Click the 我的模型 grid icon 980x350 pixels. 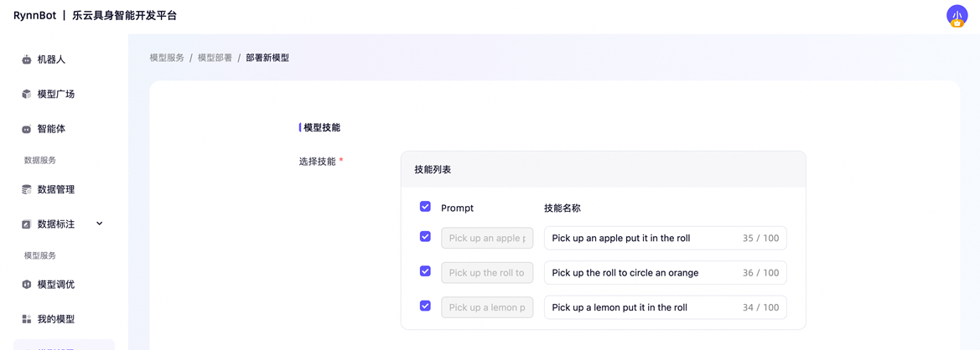pyautogui.click(x=26, y=319)
